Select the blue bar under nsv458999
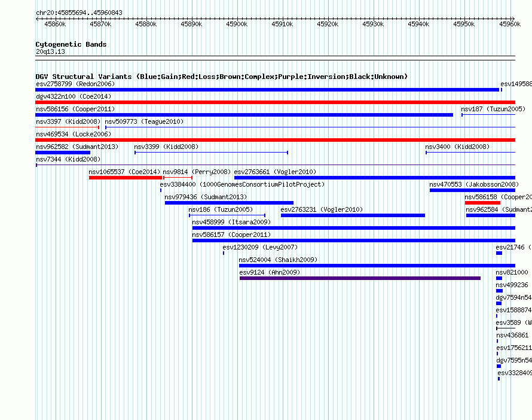Image resolution: width=532 pixels, height=420 pixels. [x=354, y=228]
